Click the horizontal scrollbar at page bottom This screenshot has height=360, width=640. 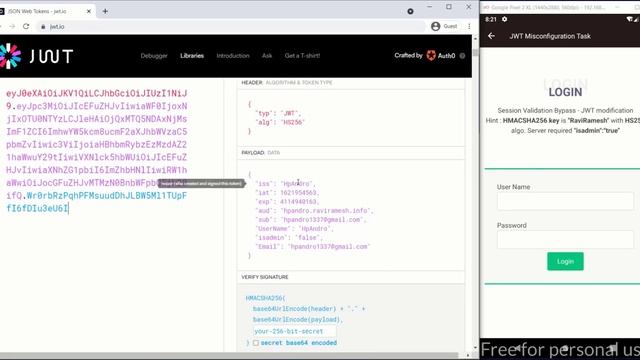(x=229, y=356)
